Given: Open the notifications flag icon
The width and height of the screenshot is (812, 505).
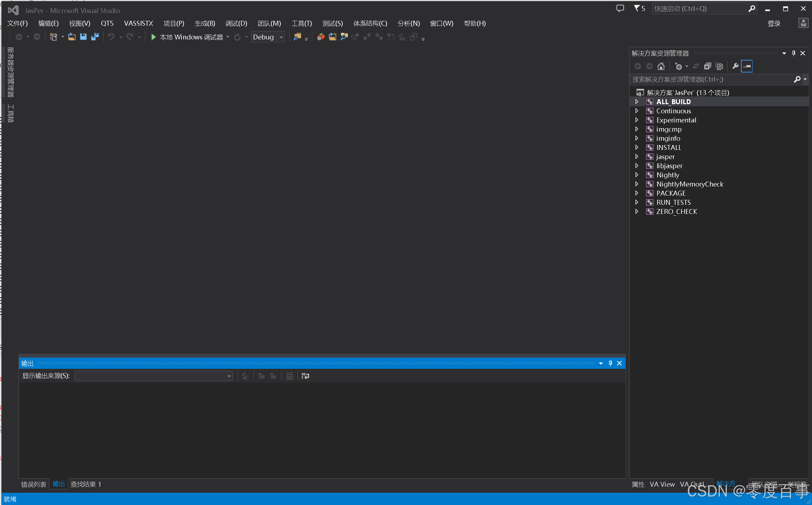Looking at the screenshot, I should [x=637, y=8].
